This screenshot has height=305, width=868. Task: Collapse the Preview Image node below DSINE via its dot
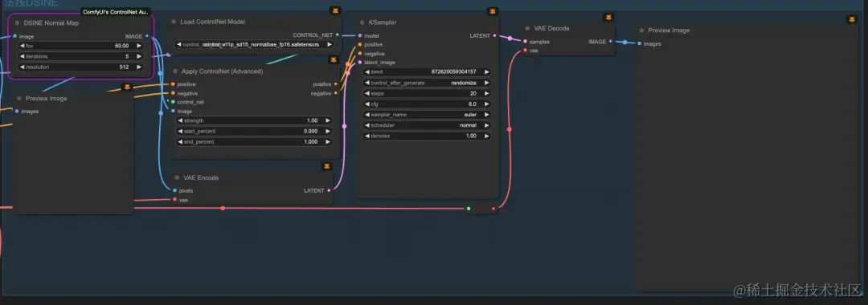[18, 99]
